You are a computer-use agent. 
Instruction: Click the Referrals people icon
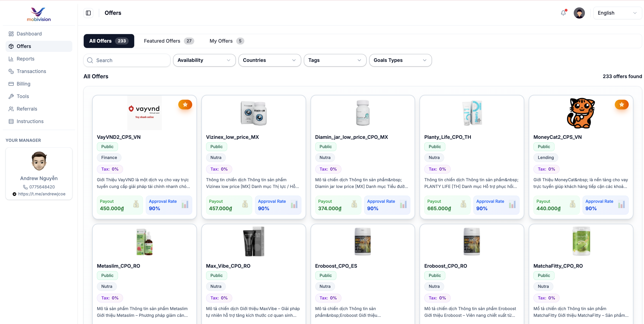(x=11, y=109)
